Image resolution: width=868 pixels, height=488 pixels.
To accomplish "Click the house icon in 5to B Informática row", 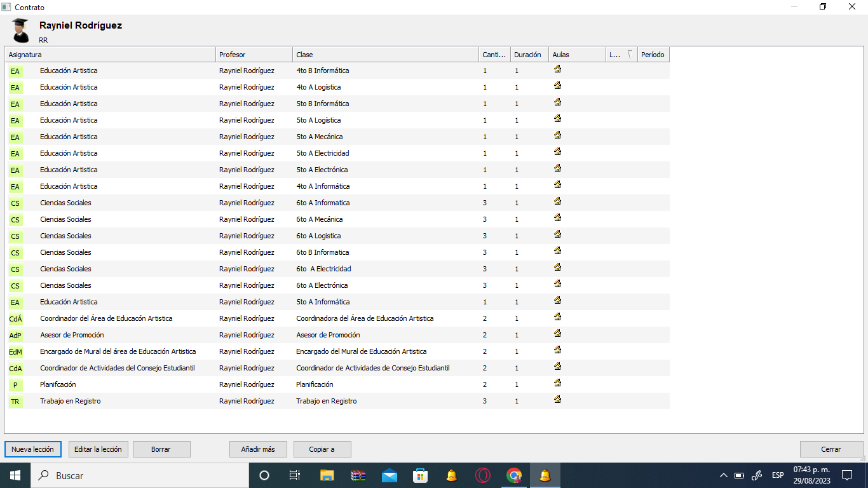I will point(558,102).
